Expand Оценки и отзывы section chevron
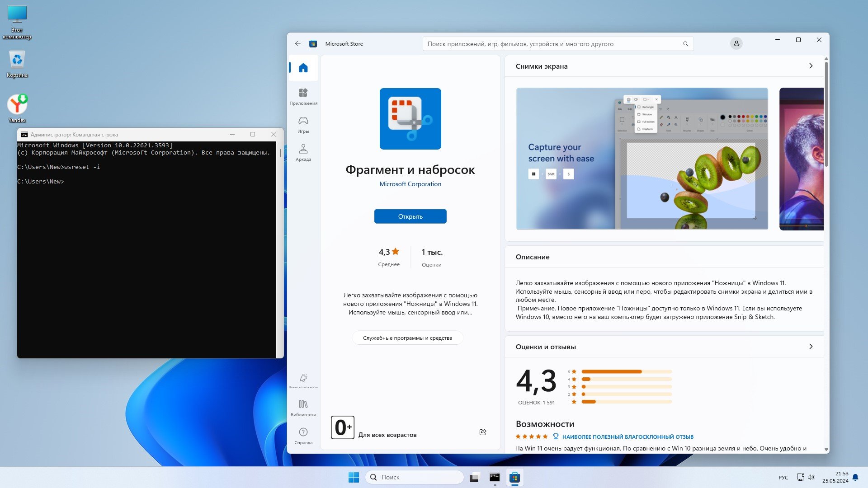This screenshot has height=488, width=868. pyautogui.click(x=811, y=347)
